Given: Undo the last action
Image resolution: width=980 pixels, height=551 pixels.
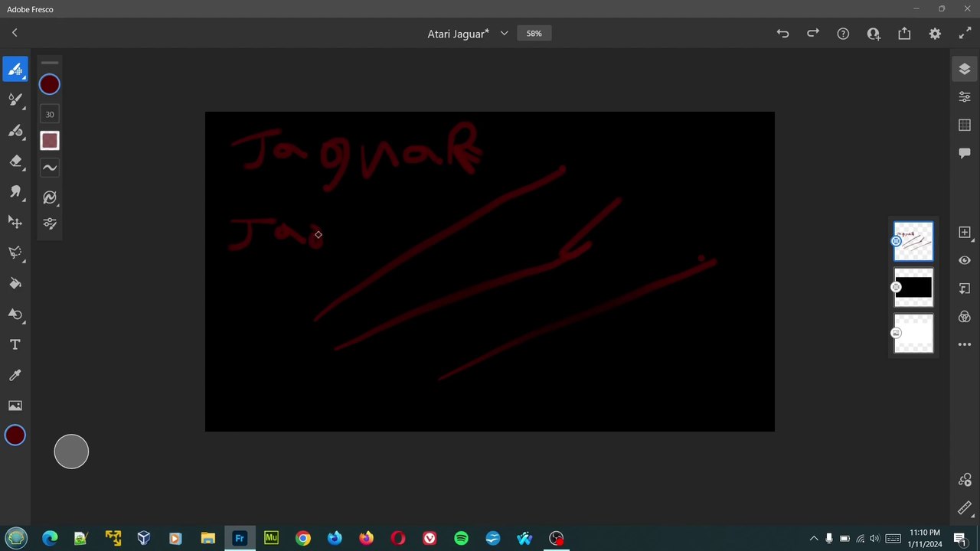Looking at the screenshot, I should click(782, 34).
